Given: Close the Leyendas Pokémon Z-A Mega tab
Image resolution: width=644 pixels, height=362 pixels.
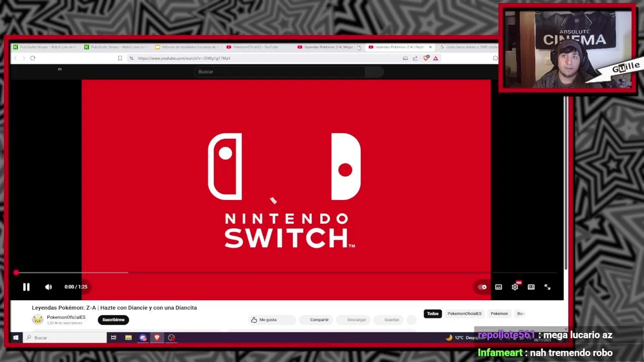Looking at the screenshot, I should [359, 47].
